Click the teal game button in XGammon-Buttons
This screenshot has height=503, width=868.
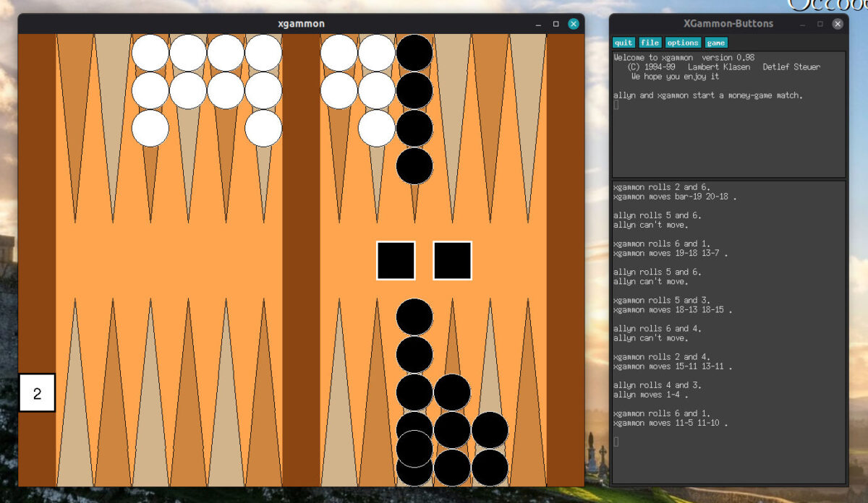716,42
